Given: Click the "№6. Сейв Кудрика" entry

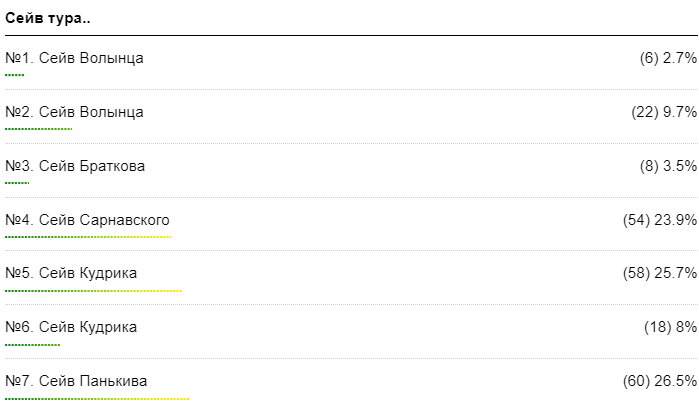Looking at the screenshot, I should pyautogui.click(x=71, y=327).
